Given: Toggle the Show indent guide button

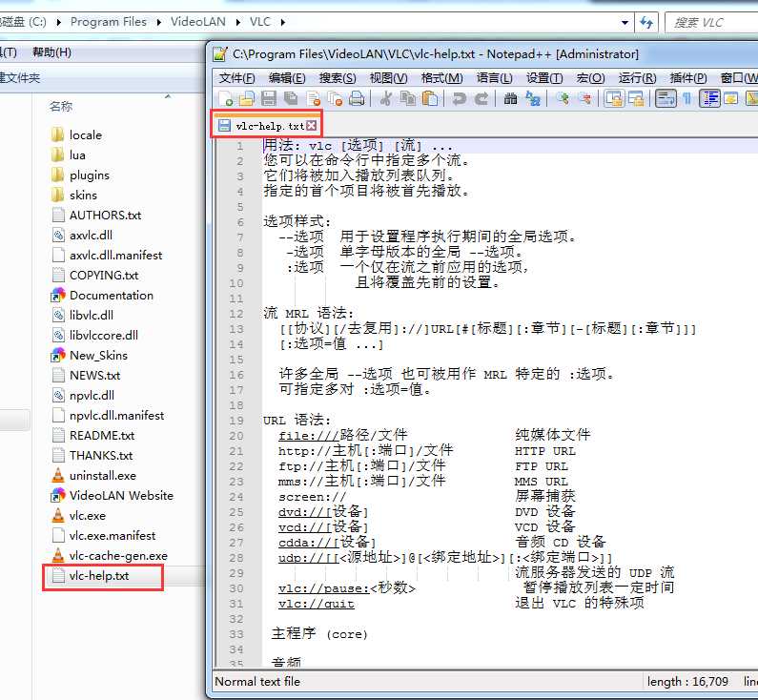Looking at the screenshot, I should tap(709, 98).
